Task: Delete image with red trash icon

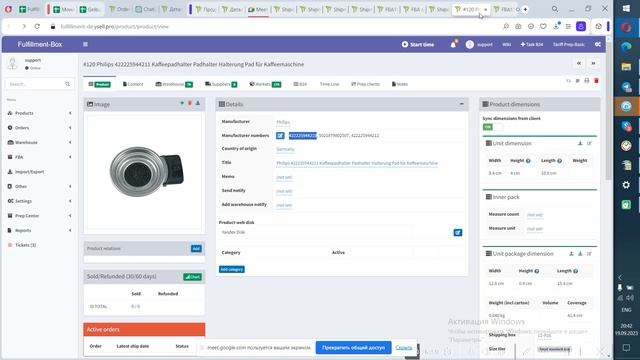Action: pos(190,103)
